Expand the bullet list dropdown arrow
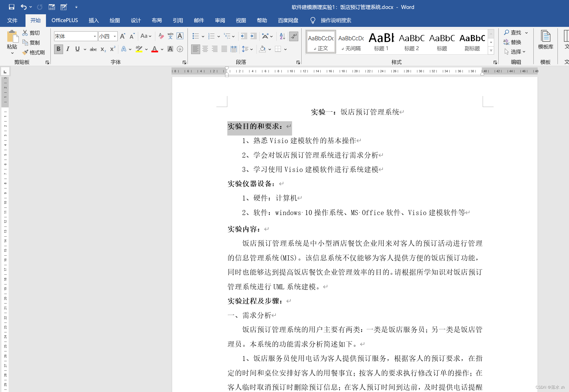Screen dimensions: 569x392 coord(203,36)
